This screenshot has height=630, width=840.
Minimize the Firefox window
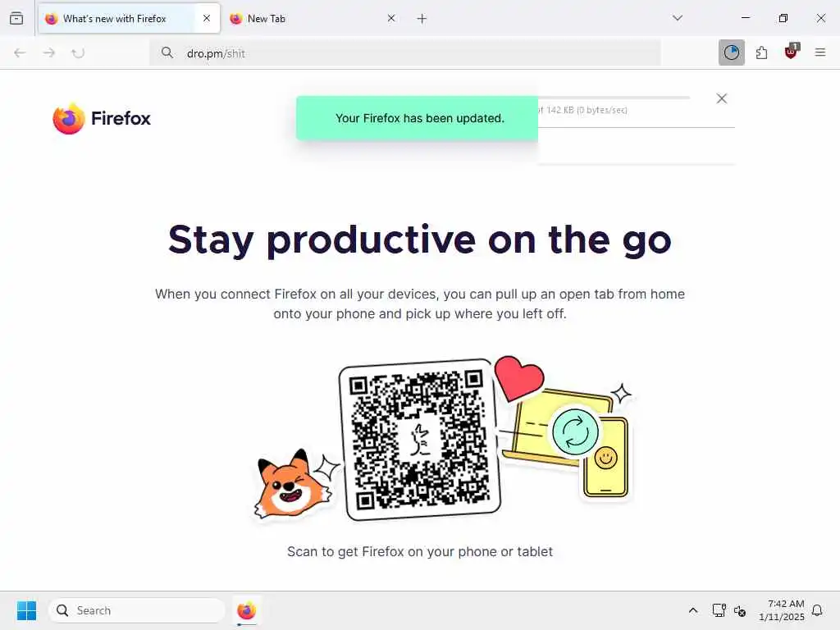tap(745, 18)
